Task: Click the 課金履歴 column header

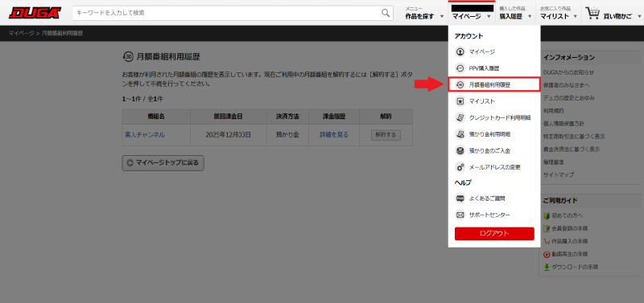Action: click(334, 117)
